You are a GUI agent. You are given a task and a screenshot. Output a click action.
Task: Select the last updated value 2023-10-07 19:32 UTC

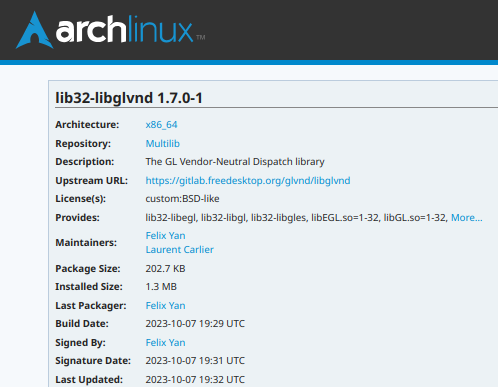(x=195, y=379)
